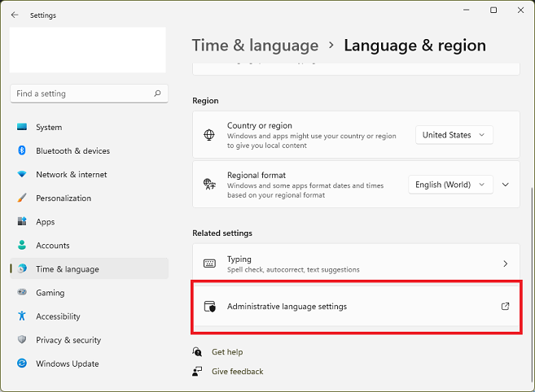535x392 pixels.
Task: Open Gaming settings
Action: tap(89, 293)
